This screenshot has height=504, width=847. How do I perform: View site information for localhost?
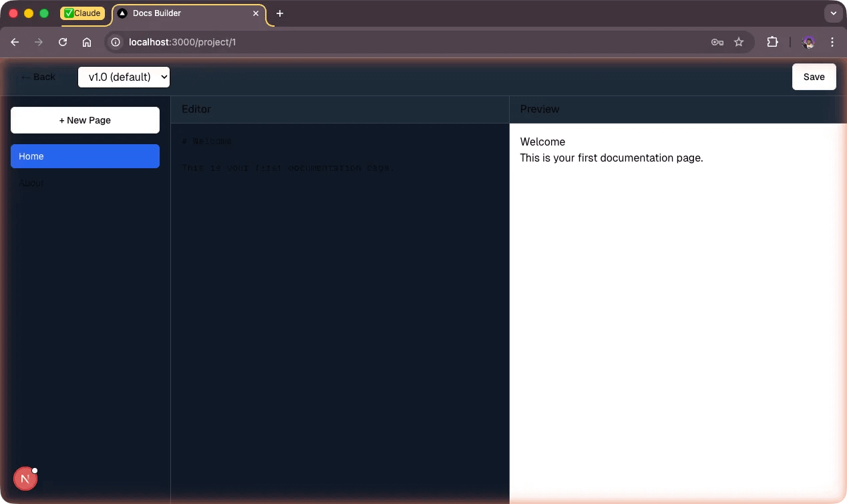pyautogui.click(x=116, y=42)
